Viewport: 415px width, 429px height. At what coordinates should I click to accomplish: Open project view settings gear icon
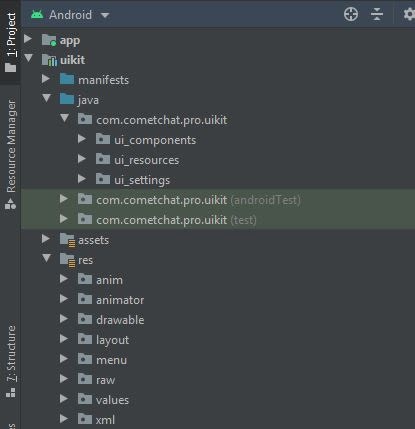[409, 14]
